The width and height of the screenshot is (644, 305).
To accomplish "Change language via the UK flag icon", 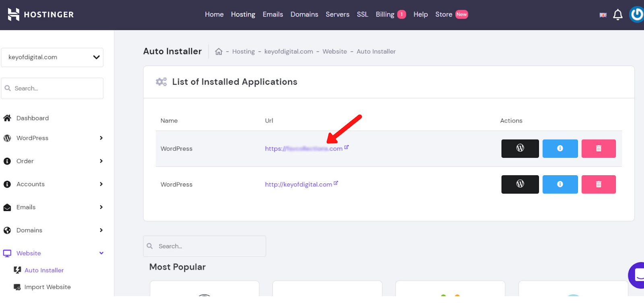I will pos(603,15).
